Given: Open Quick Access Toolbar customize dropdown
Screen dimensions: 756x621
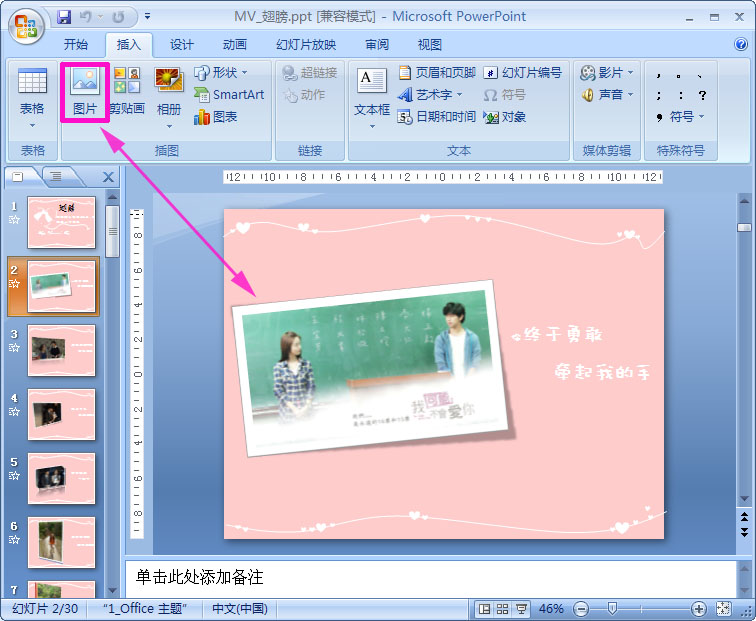Looking at the screenshot, I should pos(148,17).
